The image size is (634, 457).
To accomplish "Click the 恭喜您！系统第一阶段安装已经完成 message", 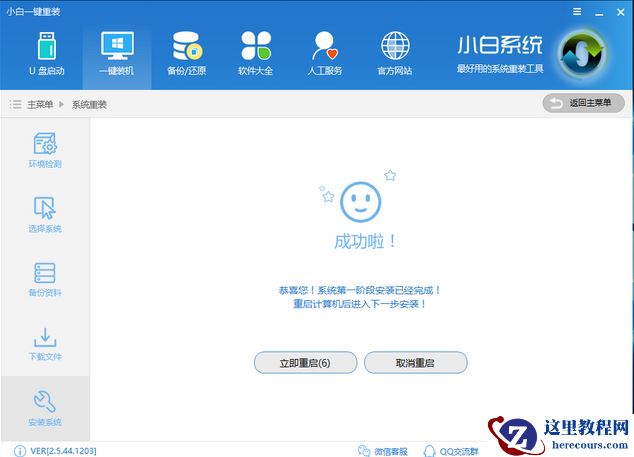I will [360, 290].
